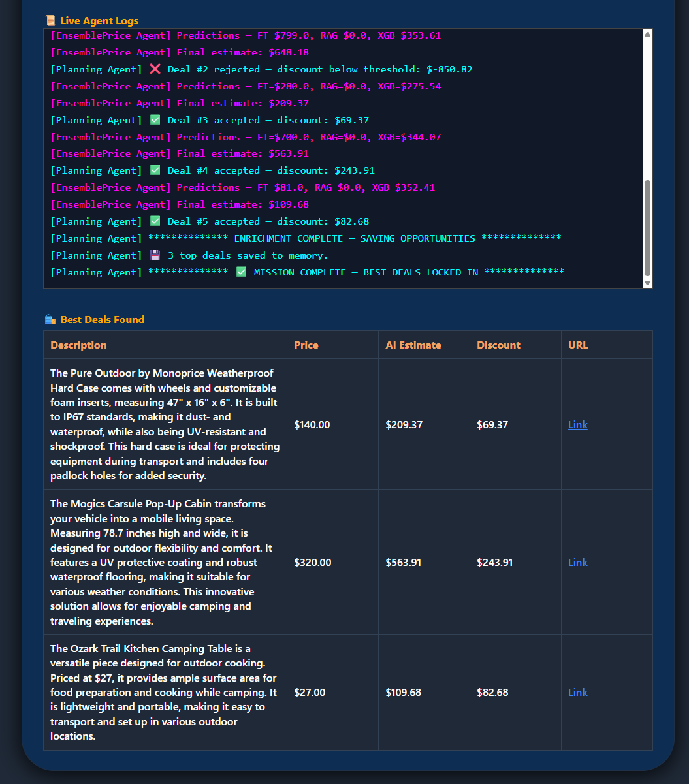Open the Link for the Ozark Trail Camping Table

click(x=577, y=693)
